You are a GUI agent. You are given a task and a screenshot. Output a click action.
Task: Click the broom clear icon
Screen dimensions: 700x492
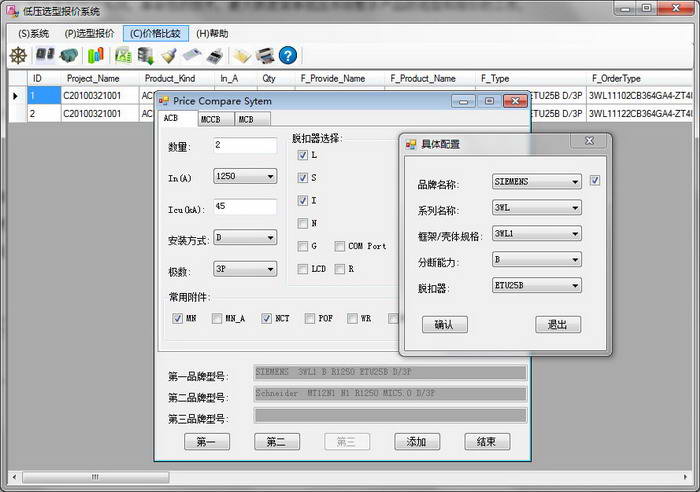point(168,55)
